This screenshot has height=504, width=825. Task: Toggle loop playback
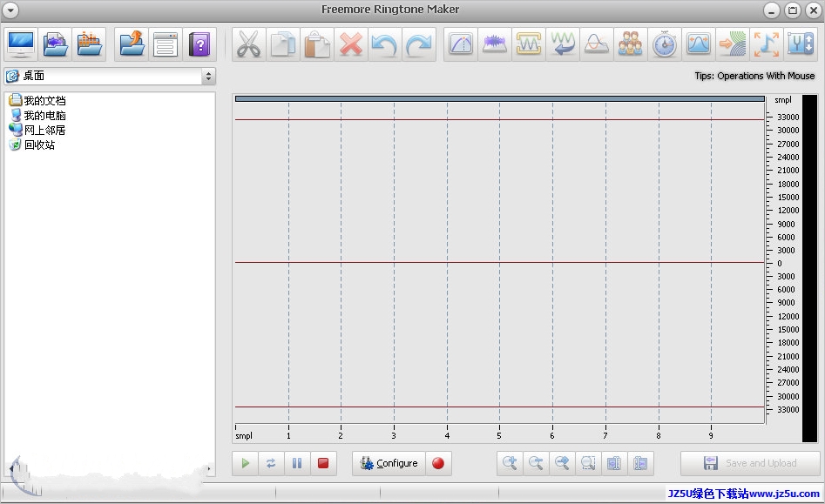271,463
